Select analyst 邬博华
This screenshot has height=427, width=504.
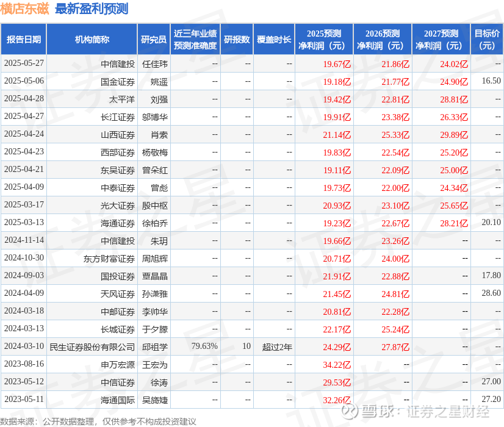(x=154, y=117)
